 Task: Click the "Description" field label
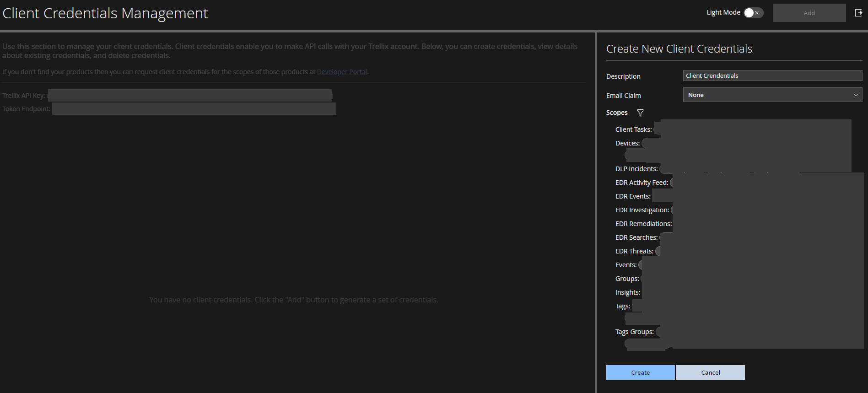623,76
